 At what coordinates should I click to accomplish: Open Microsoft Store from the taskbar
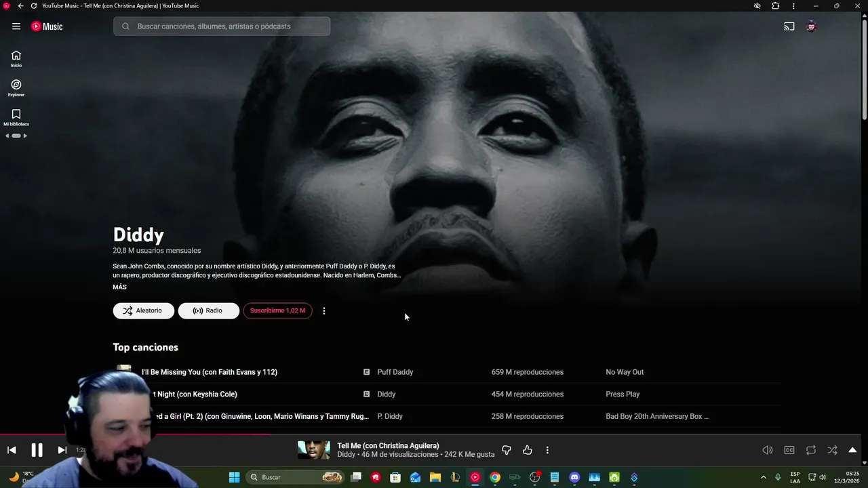[395, 477]
